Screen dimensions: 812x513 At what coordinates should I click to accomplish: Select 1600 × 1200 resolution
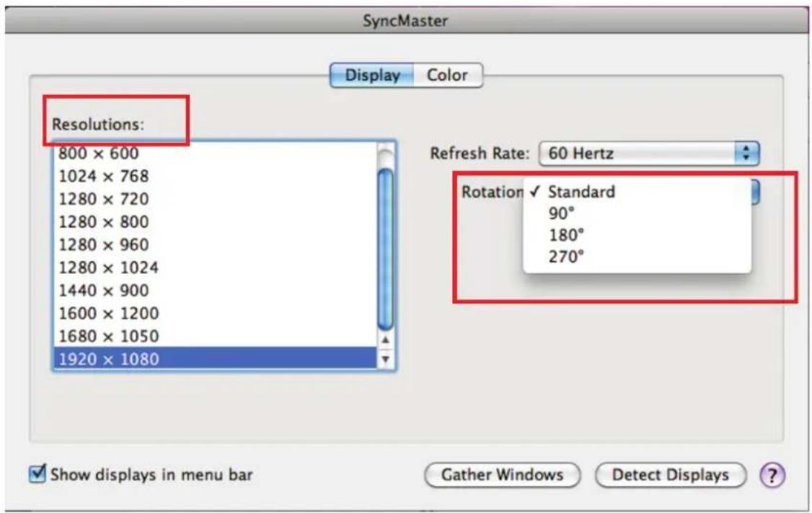pyautogui.click(x=216, y=313)
